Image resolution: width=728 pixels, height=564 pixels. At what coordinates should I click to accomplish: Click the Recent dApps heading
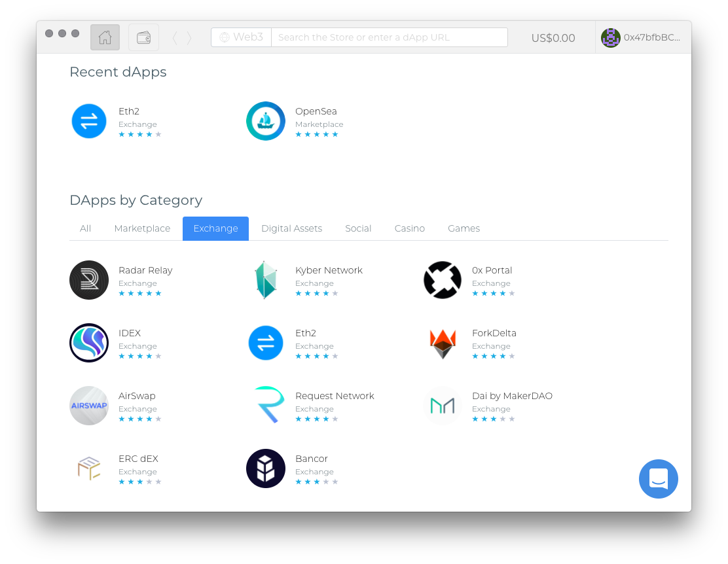(118, 72)
